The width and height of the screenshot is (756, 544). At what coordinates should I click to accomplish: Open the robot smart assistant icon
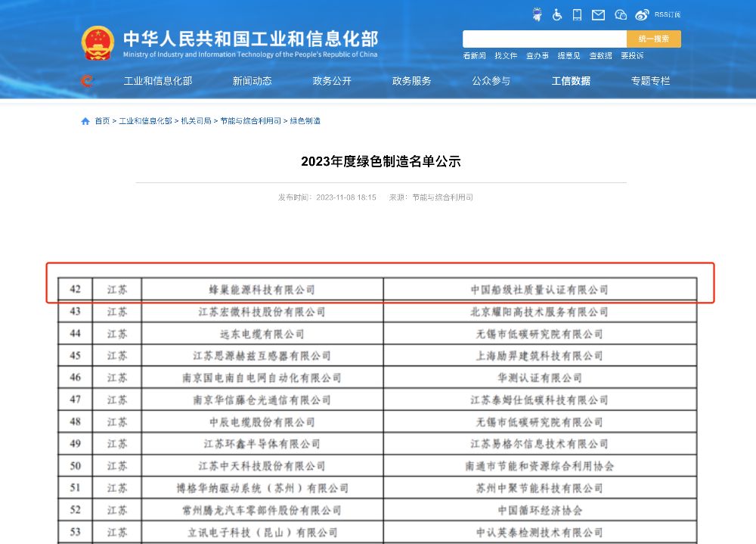tap(537, 14)
